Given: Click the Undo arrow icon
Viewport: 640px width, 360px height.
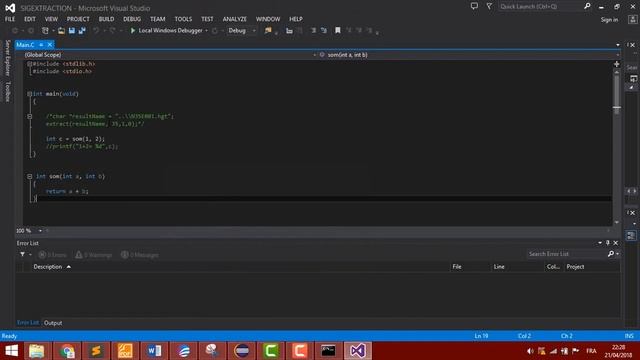Looking at the screenshot, I should click(96, 31).
